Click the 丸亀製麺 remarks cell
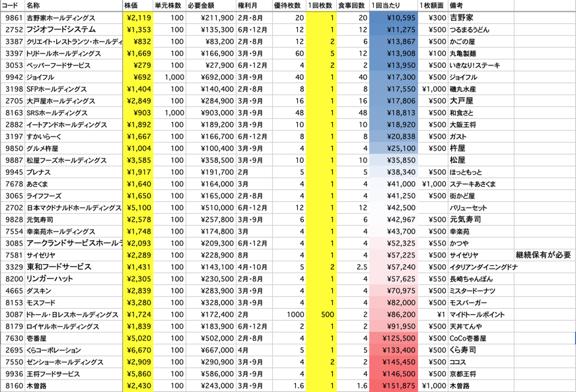576x392 pixels. (x=481, y=53)
